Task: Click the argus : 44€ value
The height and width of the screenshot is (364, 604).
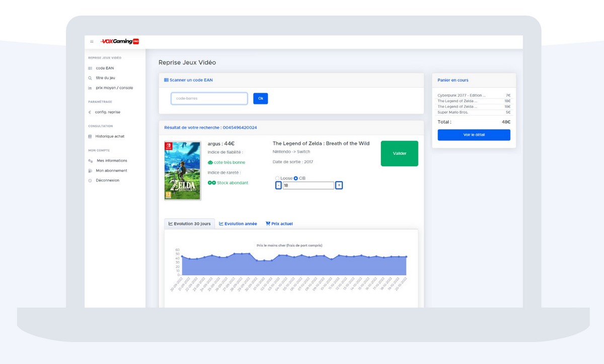Action: (221, 144)
